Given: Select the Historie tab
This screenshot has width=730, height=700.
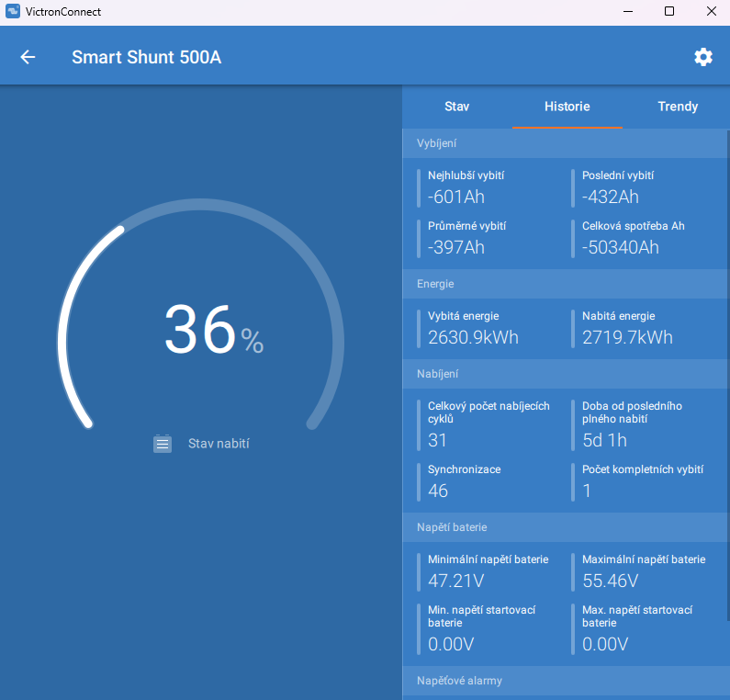Looking at the screenshot, I should (x=567, y=107).
